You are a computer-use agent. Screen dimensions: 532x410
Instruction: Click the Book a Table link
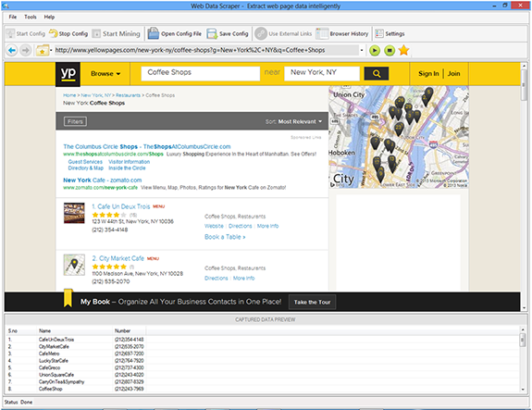(225, 237)
